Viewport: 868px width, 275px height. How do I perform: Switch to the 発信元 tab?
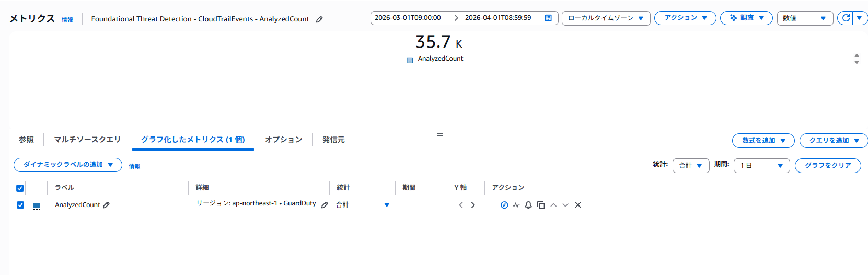pyautogui.click(x=333, y=140)
